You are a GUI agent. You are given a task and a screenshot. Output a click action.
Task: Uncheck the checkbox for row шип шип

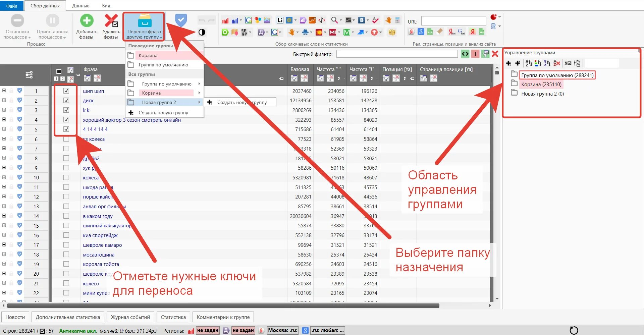click(x=66, y=91)
